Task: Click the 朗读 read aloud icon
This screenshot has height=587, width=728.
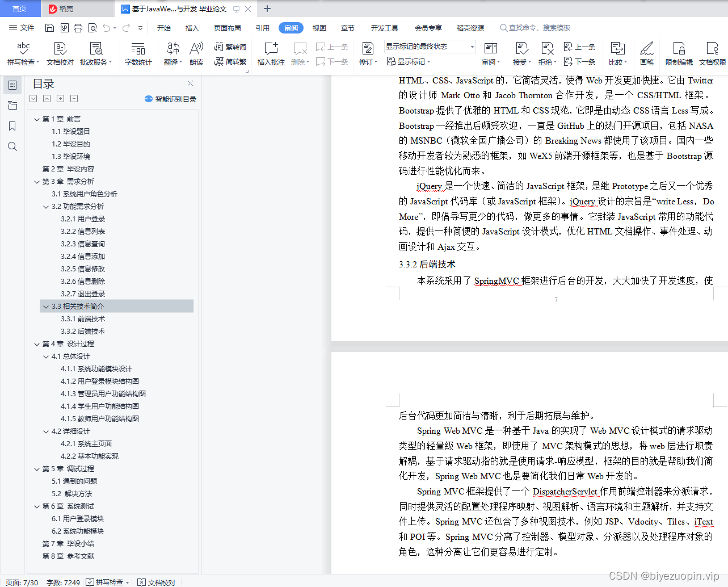Action: [x=196, y=54]
